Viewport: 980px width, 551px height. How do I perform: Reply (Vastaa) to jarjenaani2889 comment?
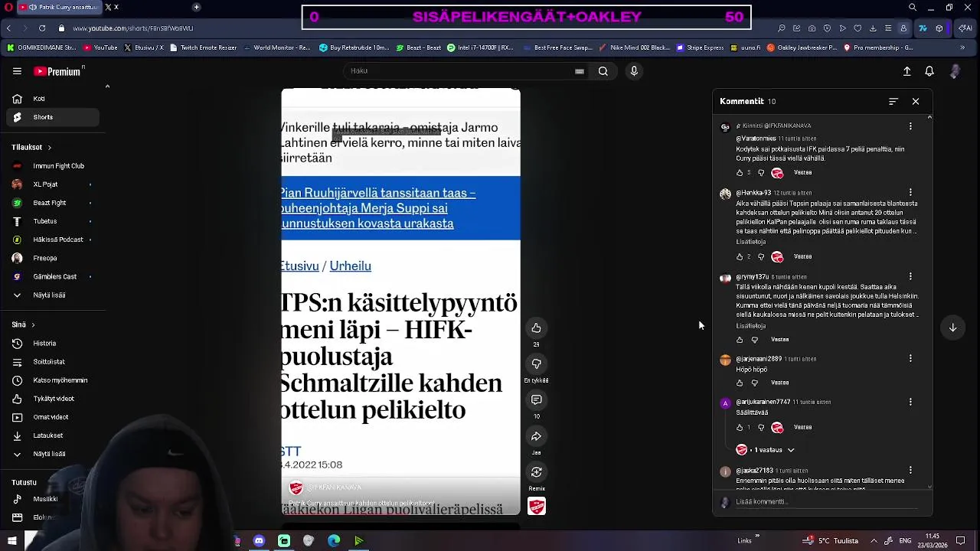pyautogui.click(x=779, y=383)
